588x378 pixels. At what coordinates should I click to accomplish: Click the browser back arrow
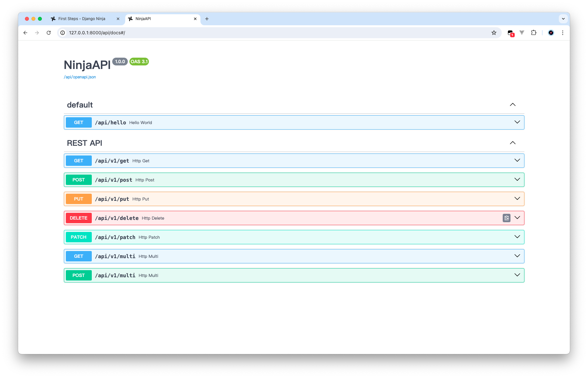tap(25, 33)
